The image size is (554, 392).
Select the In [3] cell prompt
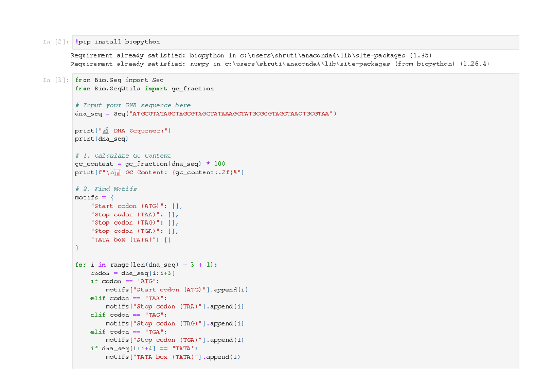[x=56, y=80]
